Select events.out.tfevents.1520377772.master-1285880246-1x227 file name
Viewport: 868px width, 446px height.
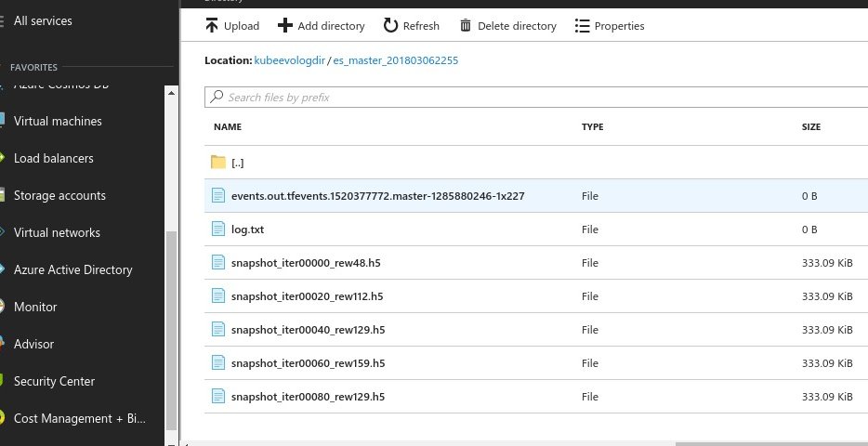point(378,196)
